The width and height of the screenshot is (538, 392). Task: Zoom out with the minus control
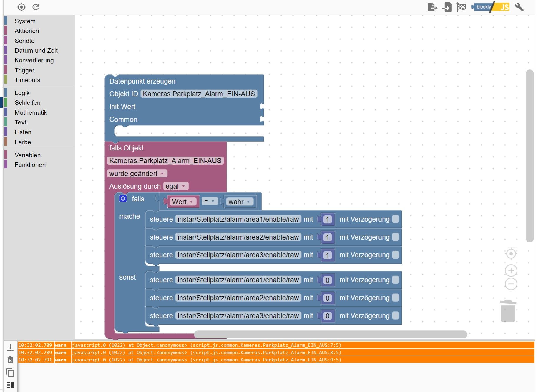(511, 284)
